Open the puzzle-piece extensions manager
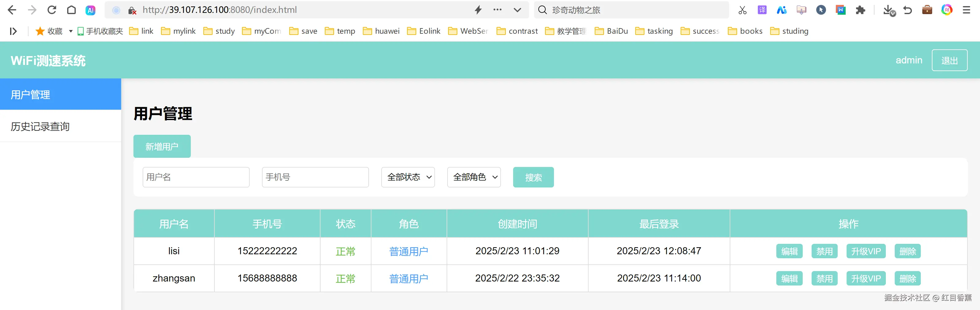980x310 pixels. [x=860, y=10]
